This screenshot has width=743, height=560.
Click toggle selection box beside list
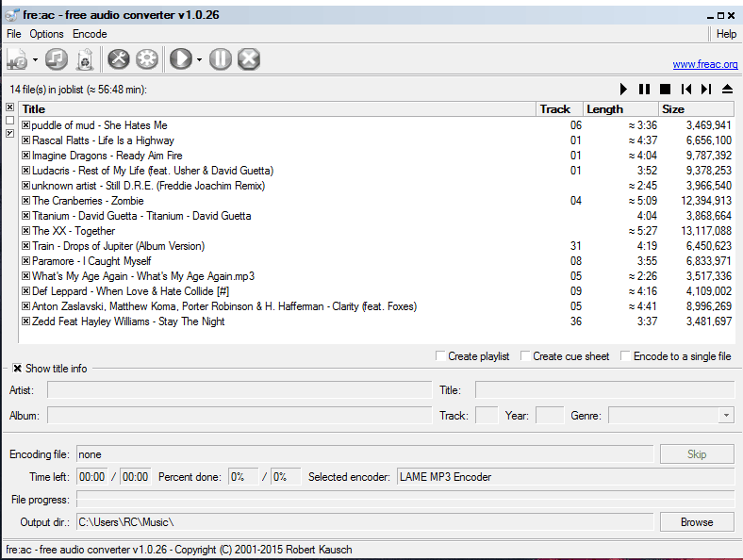coord(10,134)
